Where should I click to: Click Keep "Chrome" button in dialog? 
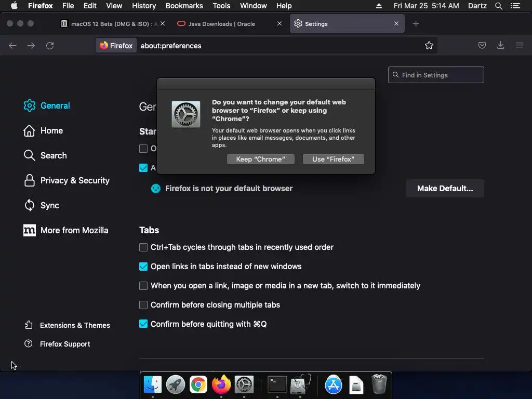point(261,159)
